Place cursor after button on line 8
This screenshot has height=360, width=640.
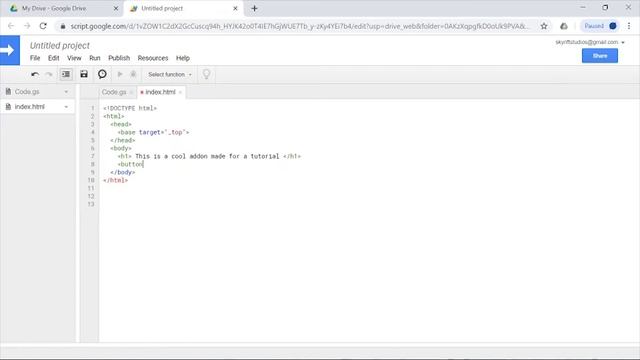[143, 164]
